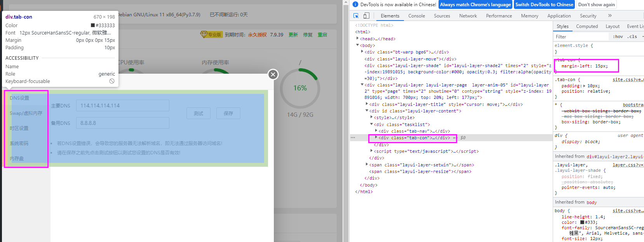
Task: Expand the padding shorthand triangle in .tab-con
Action: click(585, 86)
